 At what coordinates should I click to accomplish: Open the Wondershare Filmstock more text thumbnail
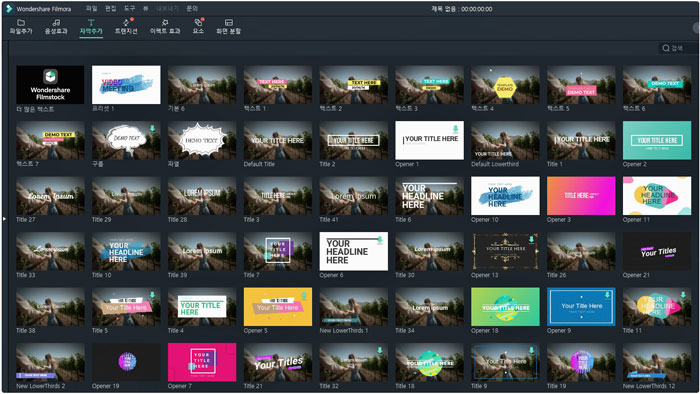pyautogui.click(x=50, y=85)
